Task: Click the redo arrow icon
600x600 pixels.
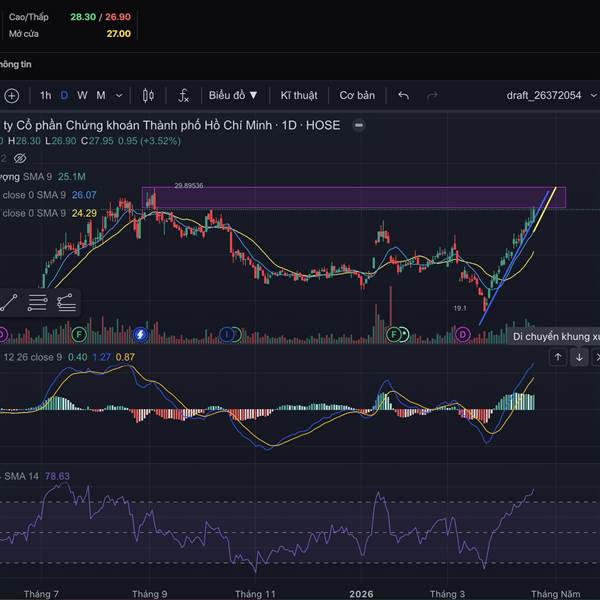Action: coord(432,96)
